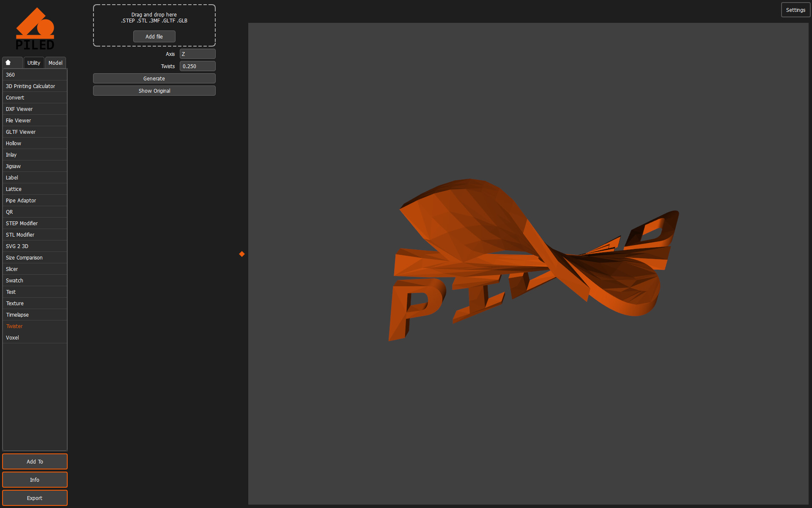
Task: Select the highlighted Twister tool
Action: (35, 326)
